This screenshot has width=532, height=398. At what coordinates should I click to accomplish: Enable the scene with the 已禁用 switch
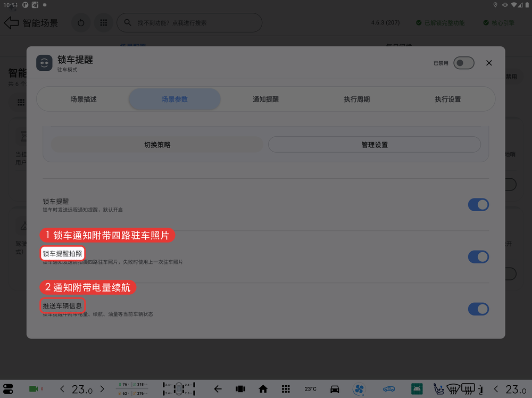pyautogui.click(x=464, y=63)
